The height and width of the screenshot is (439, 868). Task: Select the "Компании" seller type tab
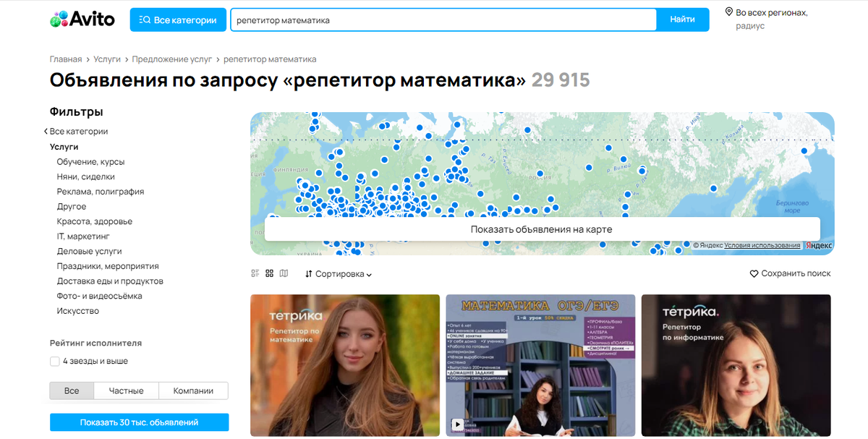[193, 391]
